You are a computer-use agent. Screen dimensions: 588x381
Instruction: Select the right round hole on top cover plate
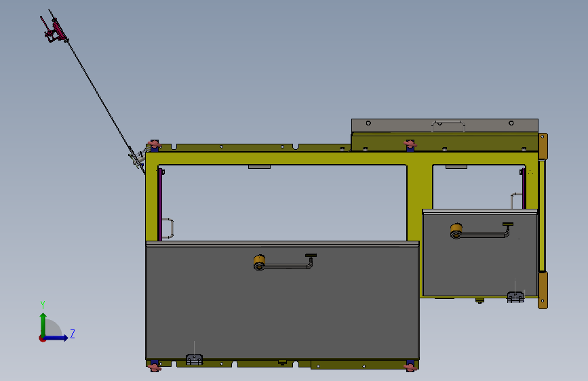pos(511,123)
